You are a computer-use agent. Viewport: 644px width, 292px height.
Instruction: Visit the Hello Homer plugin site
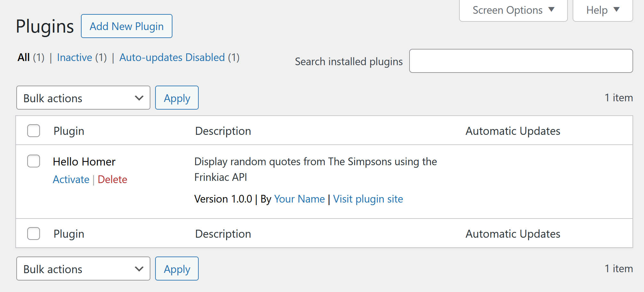pos(368,199)
